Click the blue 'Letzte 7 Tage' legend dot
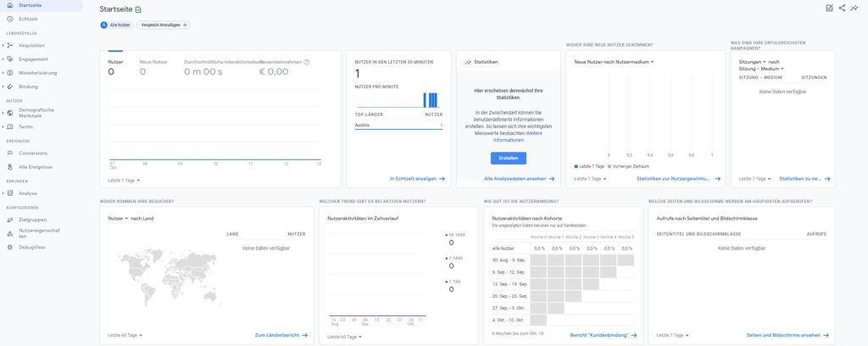 click(x=576, y=166)
